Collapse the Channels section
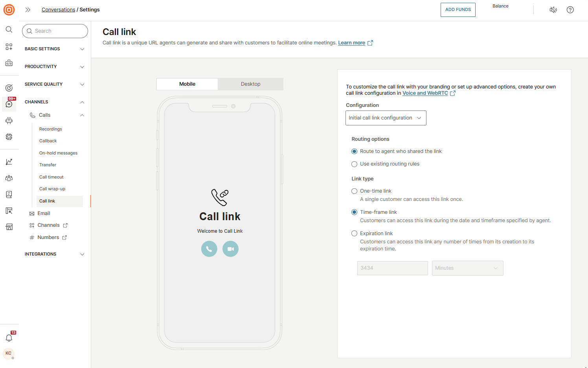This screenshot has height=368, width=588. coord(82,102)
